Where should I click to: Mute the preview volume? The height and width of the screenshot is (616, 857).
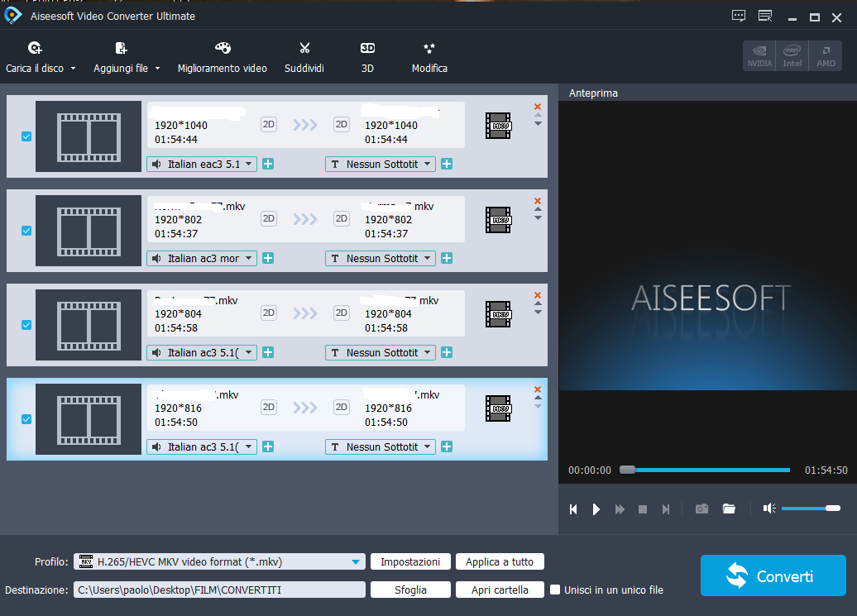(769, 509)
